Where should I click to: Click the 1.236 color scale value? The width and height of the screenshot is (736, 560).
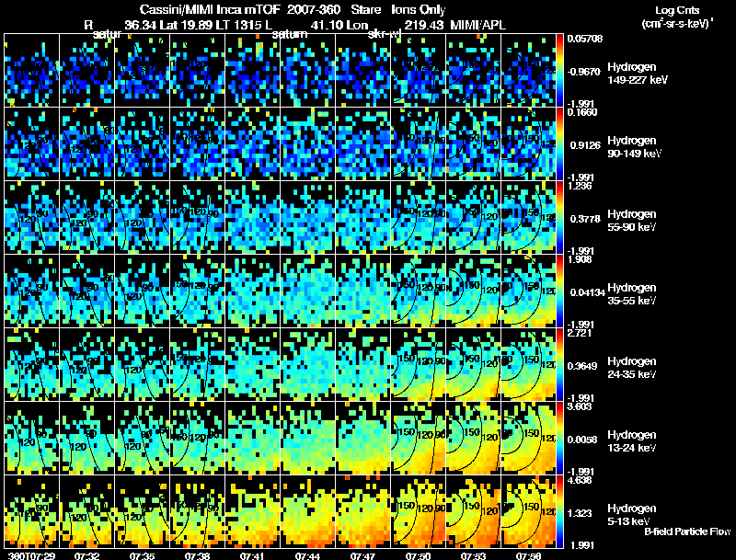tap(580, 186)
